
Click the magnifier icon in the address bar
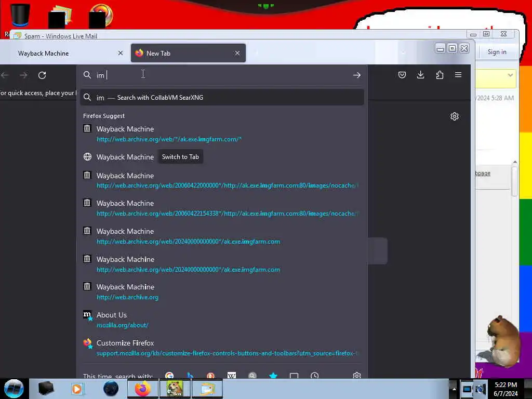(87, 75)
